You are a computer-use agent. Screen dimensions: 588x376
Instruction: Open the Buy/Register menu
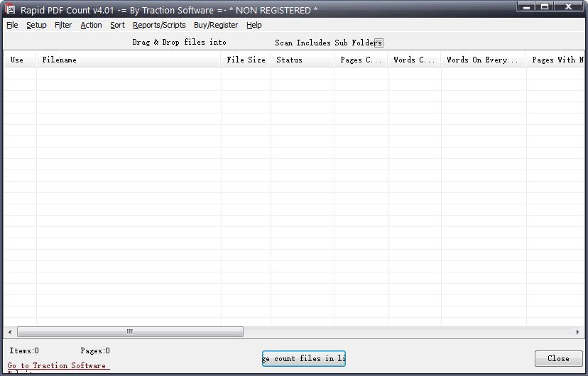click(216, 25)
